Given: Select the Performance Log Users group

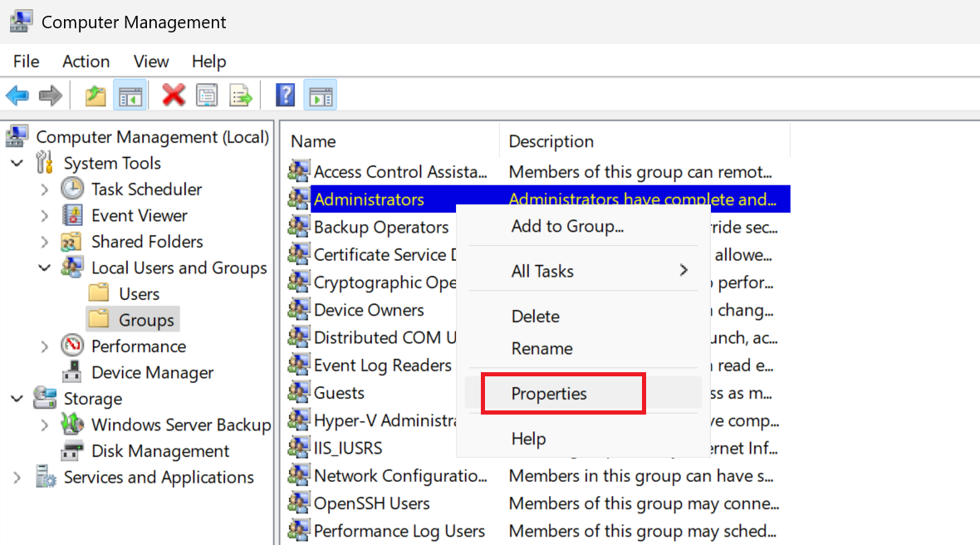Looking at the screenshot, I should point(399,531).
